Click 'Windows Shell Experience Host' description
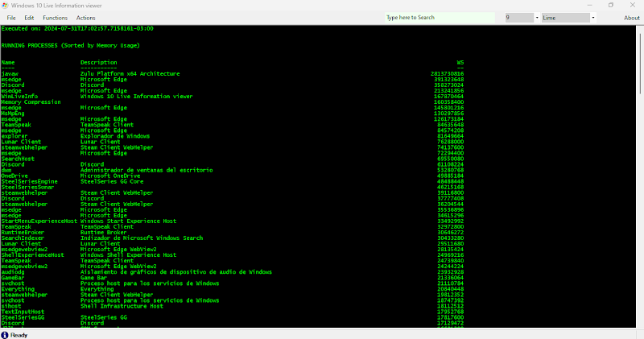The image size is (644, 339). point(128,255)
